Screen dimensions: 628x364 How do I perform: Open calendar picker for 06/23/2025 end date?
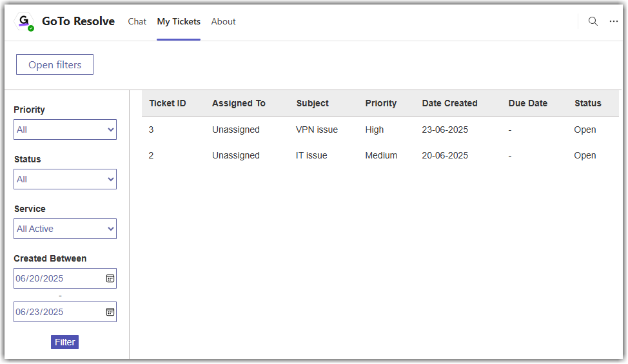(x=110, y=312)
